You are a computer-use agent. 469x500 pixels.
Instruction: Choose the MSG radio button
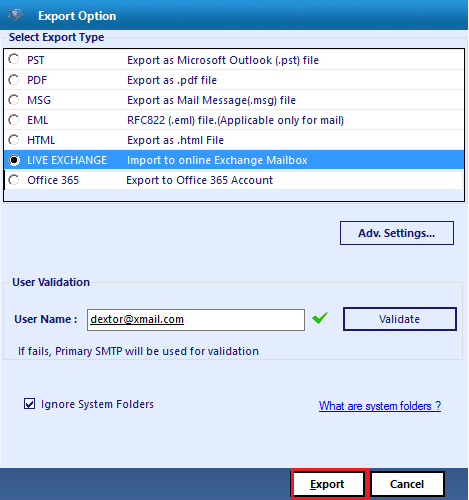click(14, 100)
